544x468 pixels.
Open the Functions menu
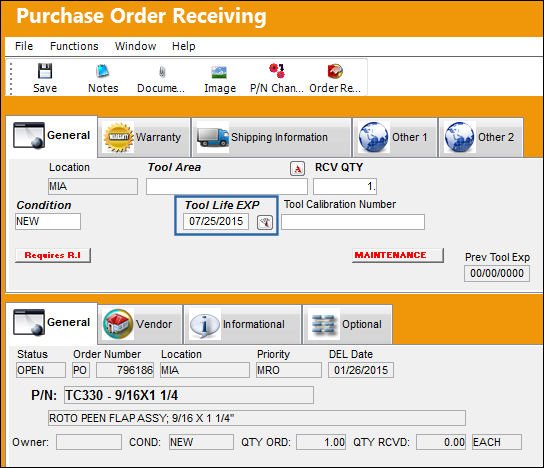pos(74,46)
